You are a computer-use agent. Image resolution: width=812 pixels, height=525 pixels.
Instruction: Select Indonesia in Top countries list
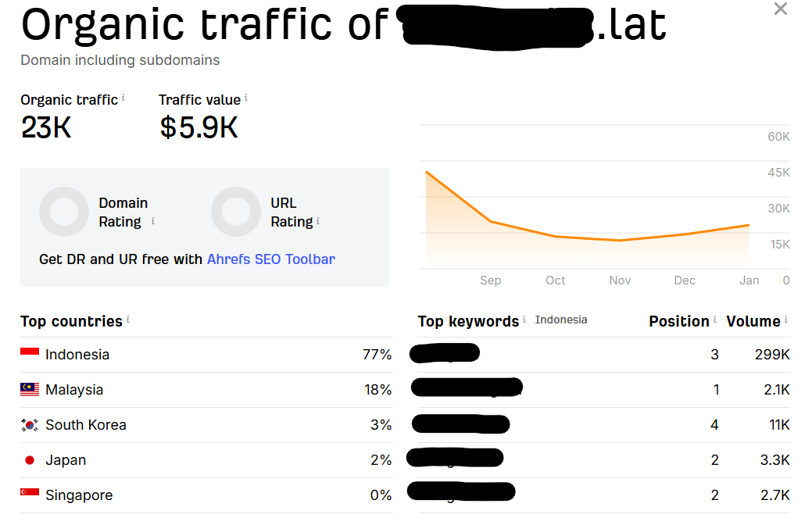77,355
